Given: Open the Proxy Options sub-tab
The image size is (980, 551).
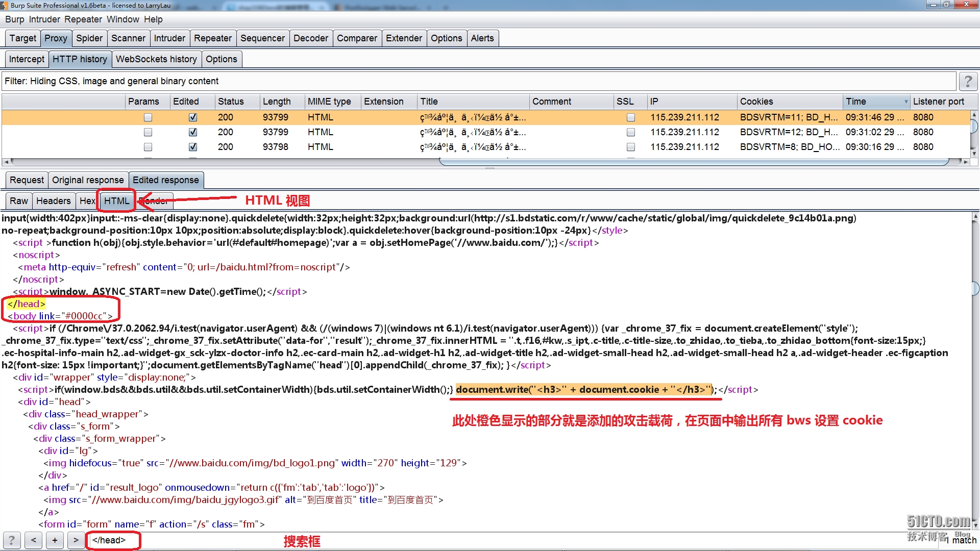Looking at the screenshot, I should [222, 59].
